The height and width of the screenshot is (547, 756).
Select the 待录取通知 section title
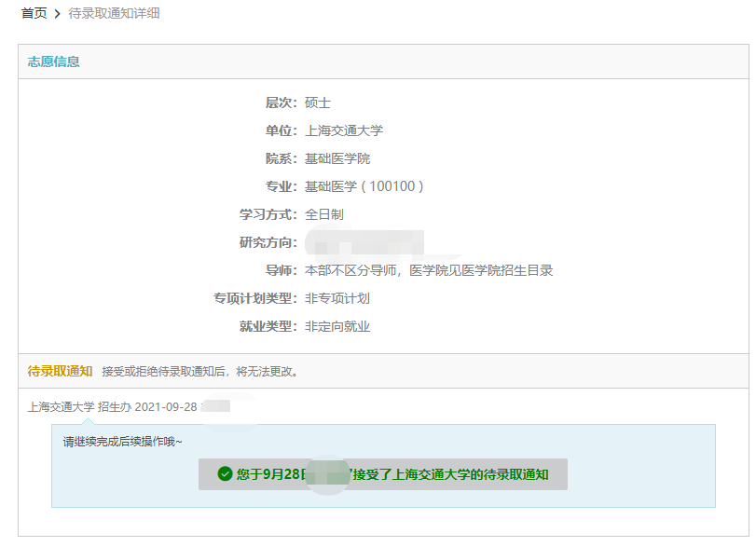click(60, 371)
